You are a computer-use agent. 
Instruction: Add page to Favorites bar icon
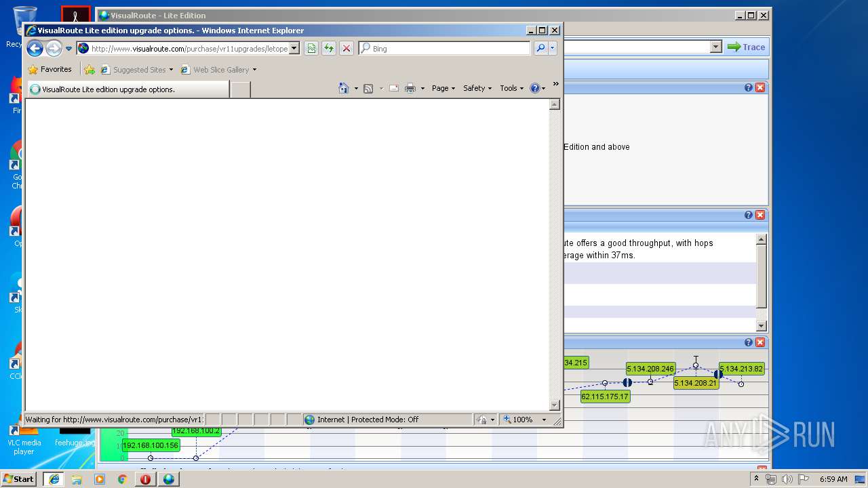[90, 69]
